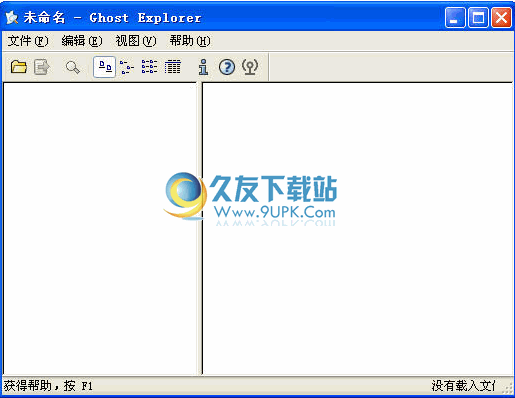Image resolution: width=515 pixels, height=398 pixels.
Task: Open the 文件(F) menu
Action: (x=28, y=41)
